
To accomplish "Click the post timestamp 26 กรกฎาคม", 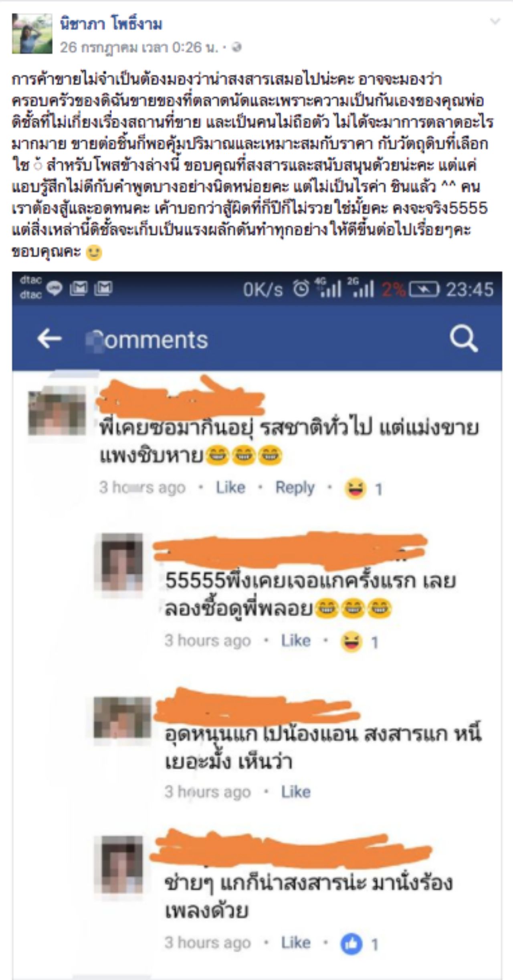I will coord(139,47).
